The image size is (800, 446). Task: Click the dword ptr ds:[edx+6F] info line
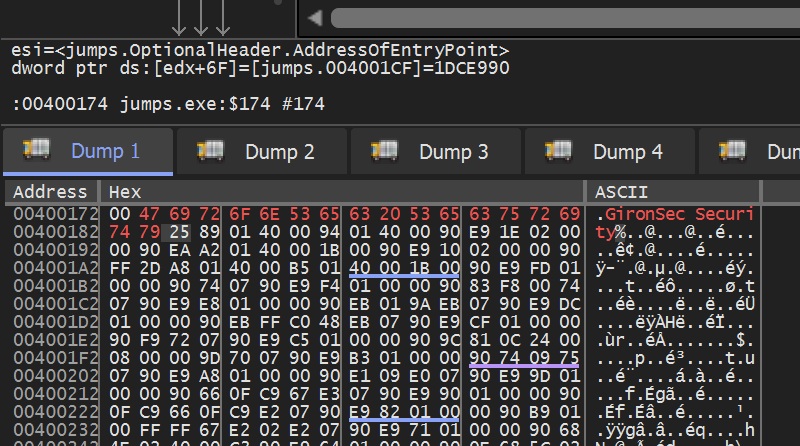coord(260,68)
